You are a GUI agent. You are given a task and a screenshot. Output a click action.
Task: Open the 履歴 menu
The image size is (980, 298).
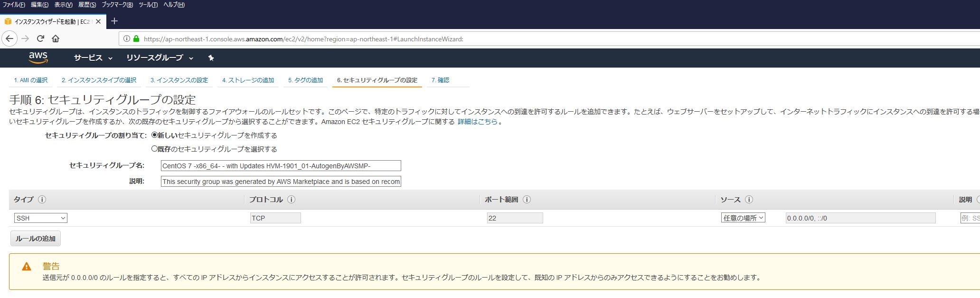tap(87, 5)
